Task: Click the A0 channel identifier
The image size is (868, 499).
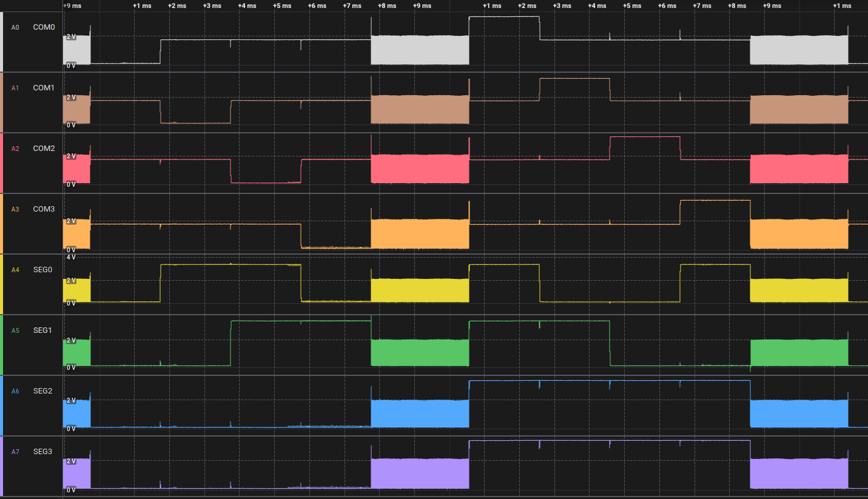Action: click(x=15, y=27)
